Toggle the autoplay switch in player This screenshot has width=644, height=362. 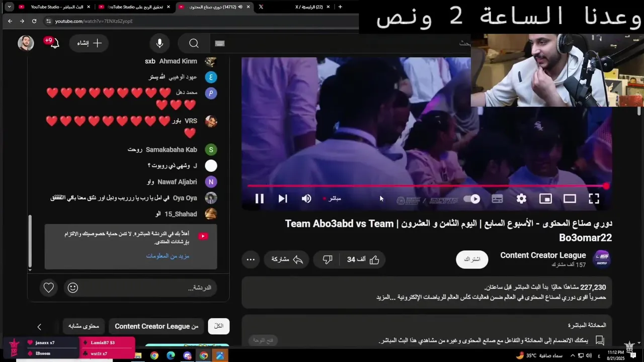tap(471, 199)
